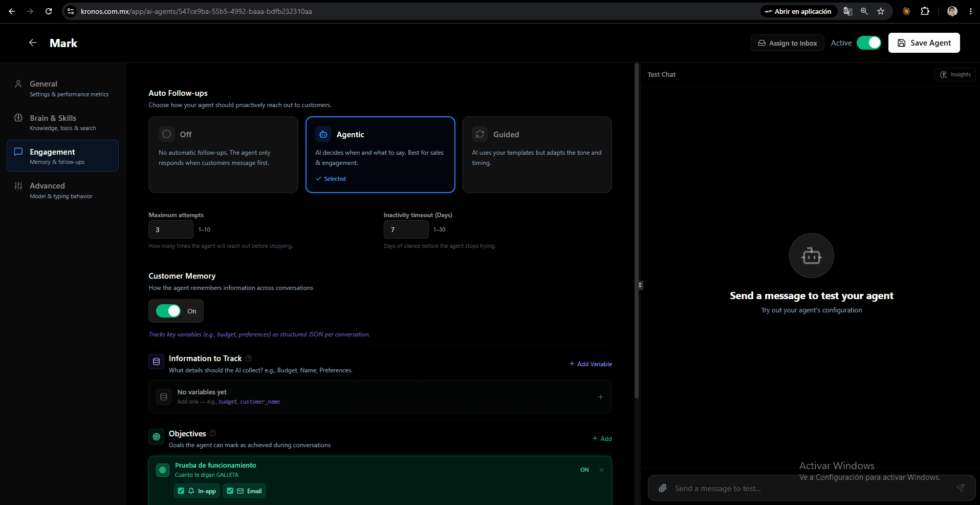Open the Brain & Skills section
Image resolution: width=980 pixels, height=505 pixels.
(62, 123)
